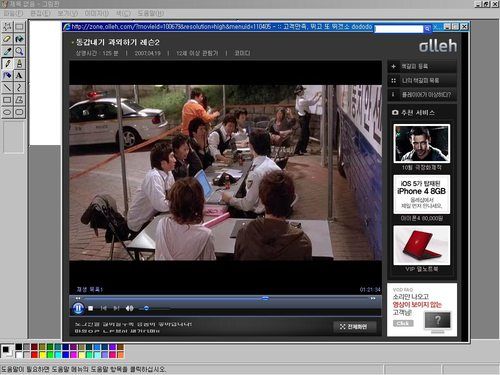
Task: Select the Curve tool
Action: point(19,88)
